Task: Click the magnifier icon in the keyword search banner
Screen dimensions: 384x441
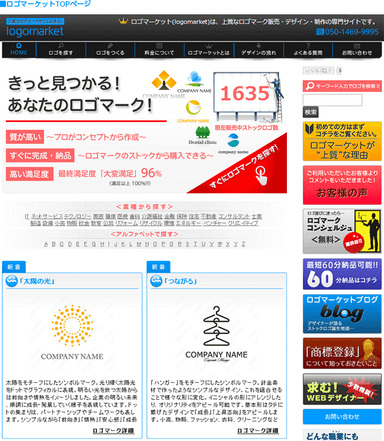Action: 310,86
